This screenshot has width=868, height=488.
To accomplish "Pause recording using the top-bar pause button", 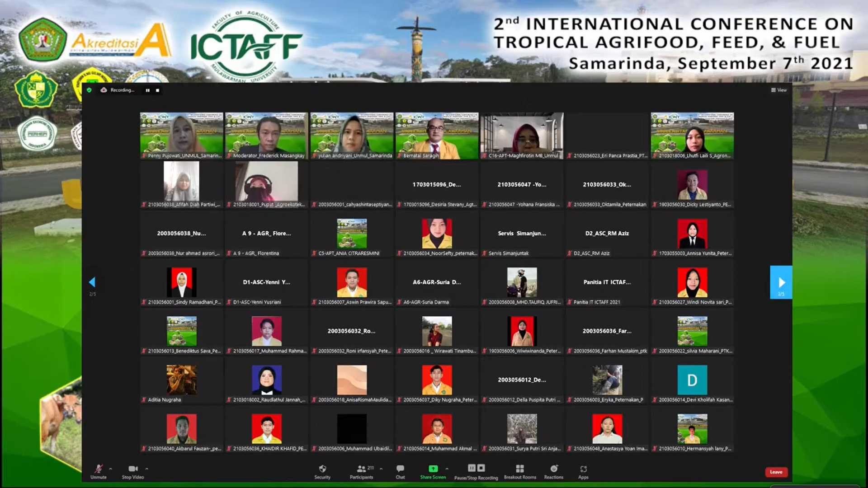I will tap(147, 90).
